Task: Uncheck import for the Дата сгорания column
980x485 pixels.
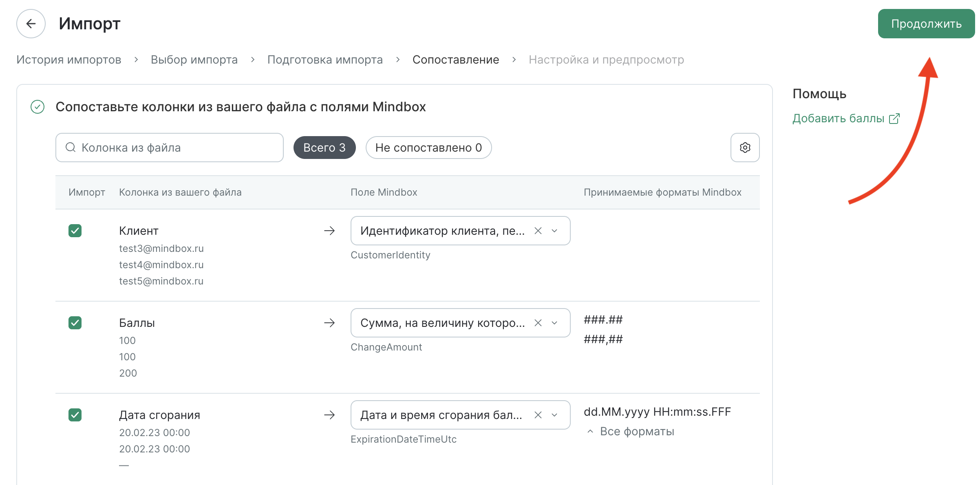Action: 75,415
